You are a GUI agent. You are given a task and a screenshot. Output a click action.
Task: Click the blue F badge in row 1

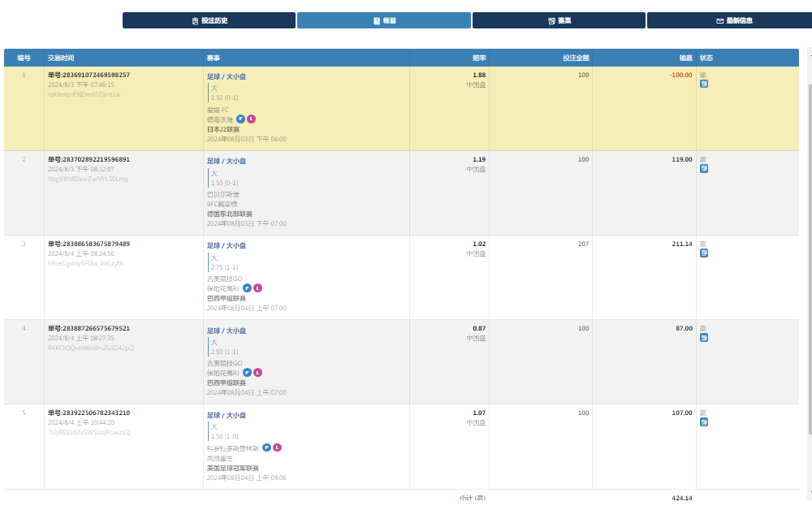click(240, 119)
